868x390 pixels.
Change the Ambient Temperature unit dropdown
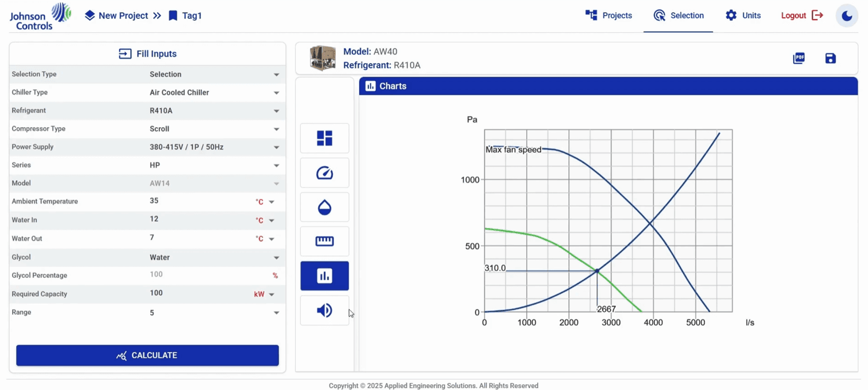pos(265,202)
